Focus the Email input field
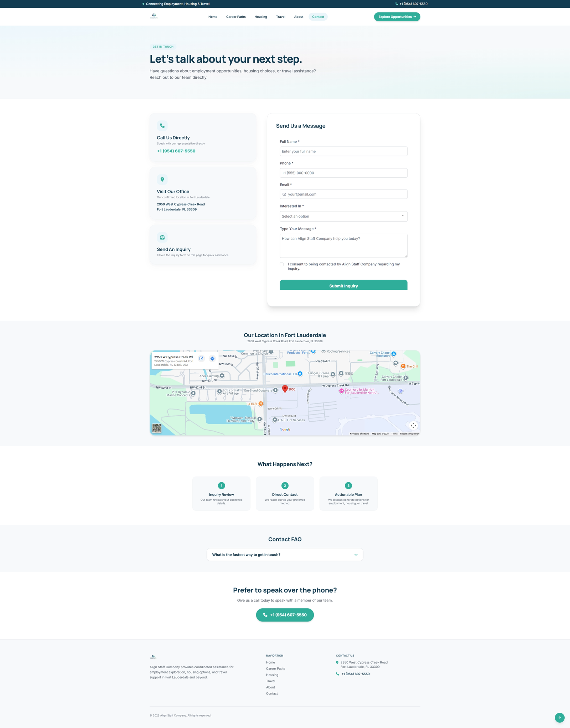The image size is (570, 728). click(343, 194)
